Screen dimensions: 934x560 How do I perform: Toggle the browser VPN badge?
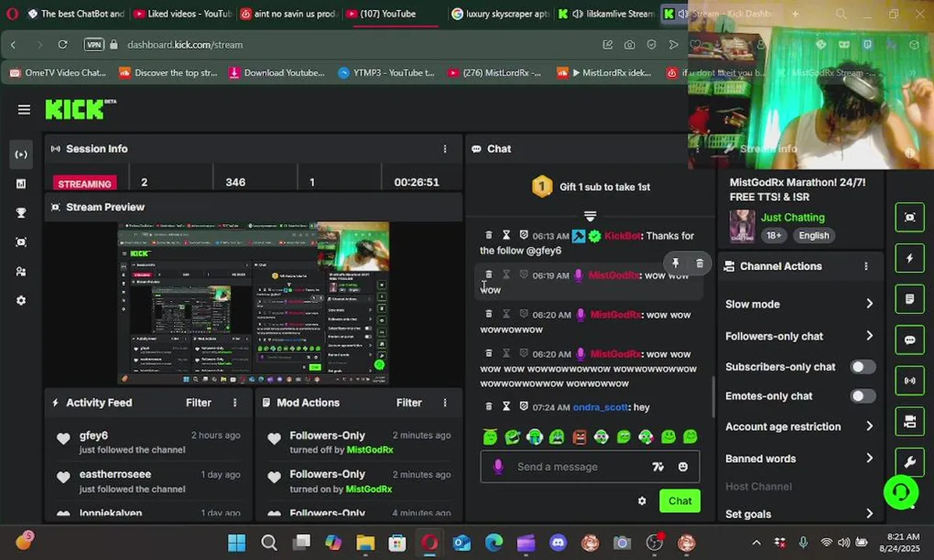point(93,45)
